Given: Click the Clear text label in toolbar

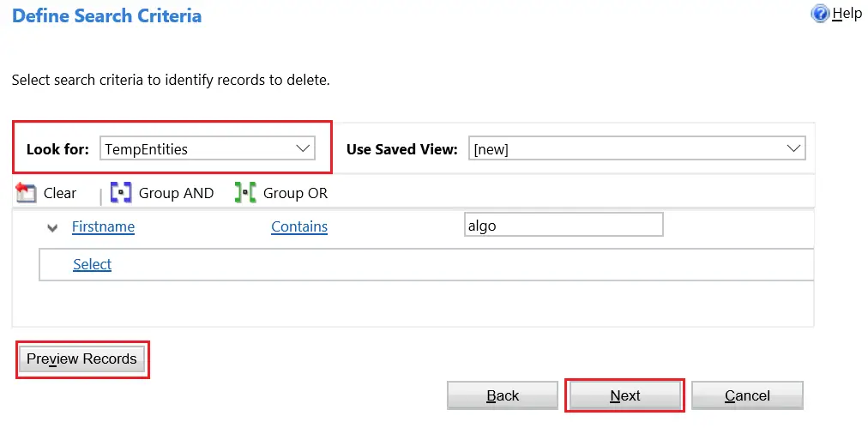Looking at the screenshot, I should click(x=60, y=193).
